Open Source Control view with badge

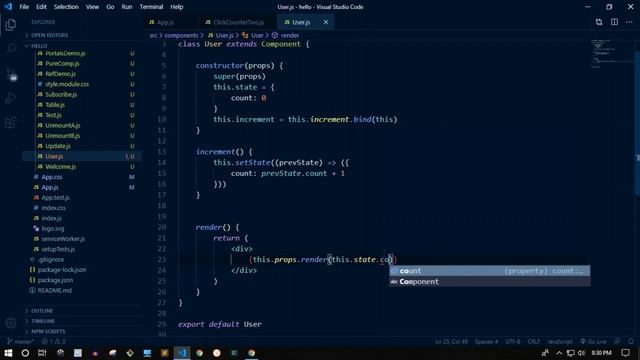[x=11, y=74]
